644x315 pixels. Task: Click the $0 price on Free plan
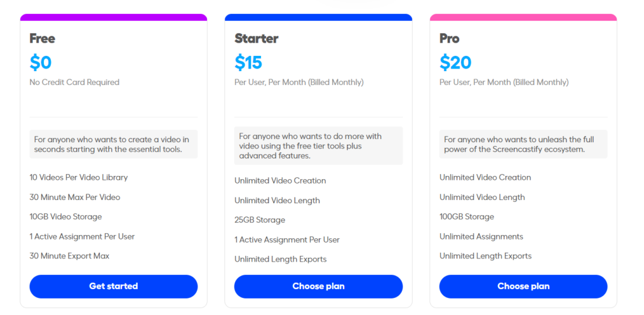40,62
